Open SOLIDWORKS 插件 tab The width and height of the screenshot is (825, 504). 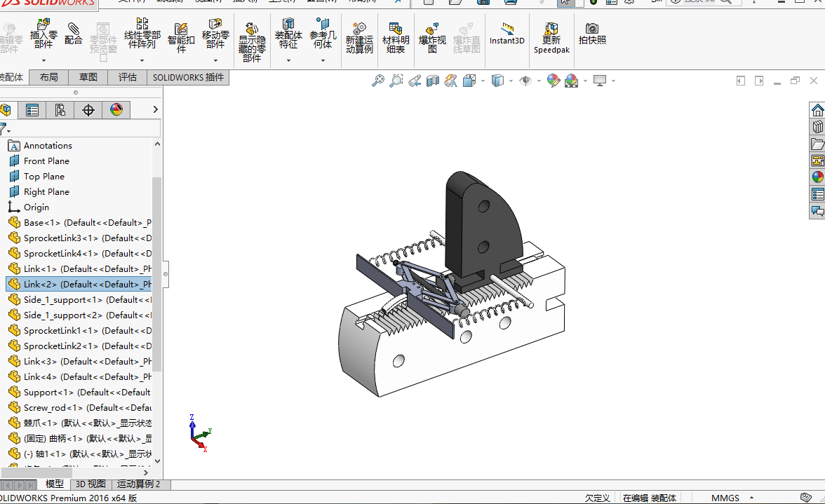pos(188,77)
